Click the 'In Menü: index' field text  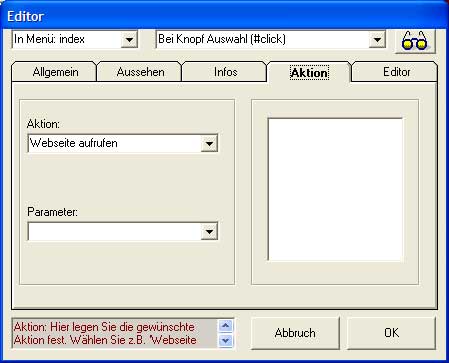49,39
